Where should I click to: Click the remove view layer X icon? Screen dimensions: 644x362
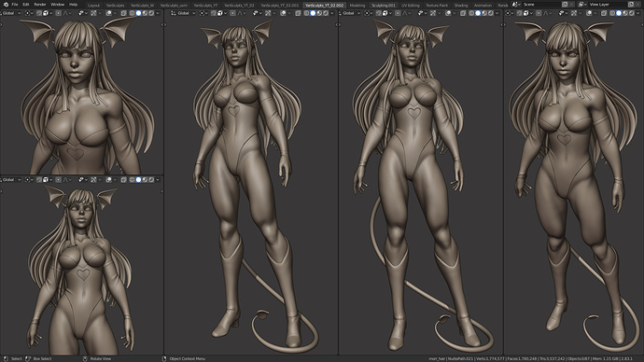637,5
